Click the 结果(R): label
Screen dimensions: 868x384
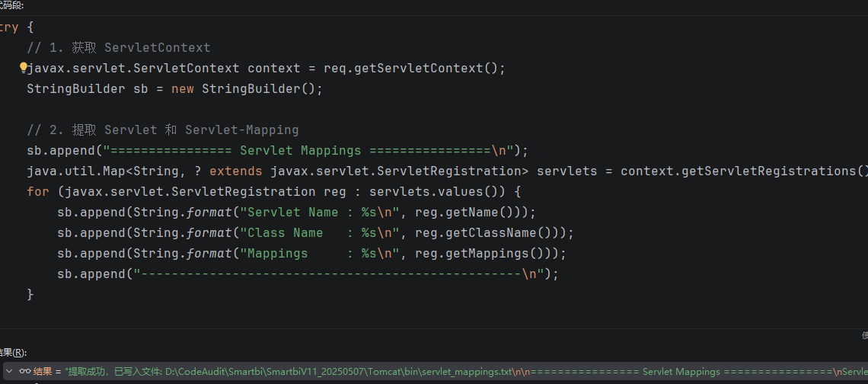pyautogui.click(x=12, y=353)
